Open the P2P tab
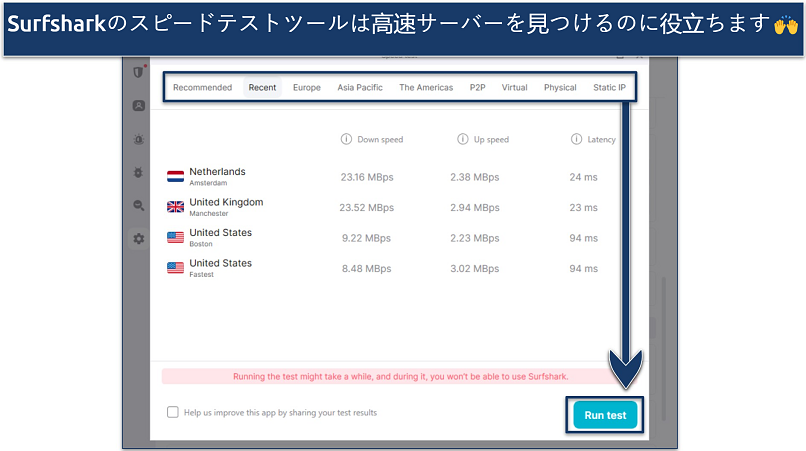Screen dimensions: 806x451 (x=478, y=88)
